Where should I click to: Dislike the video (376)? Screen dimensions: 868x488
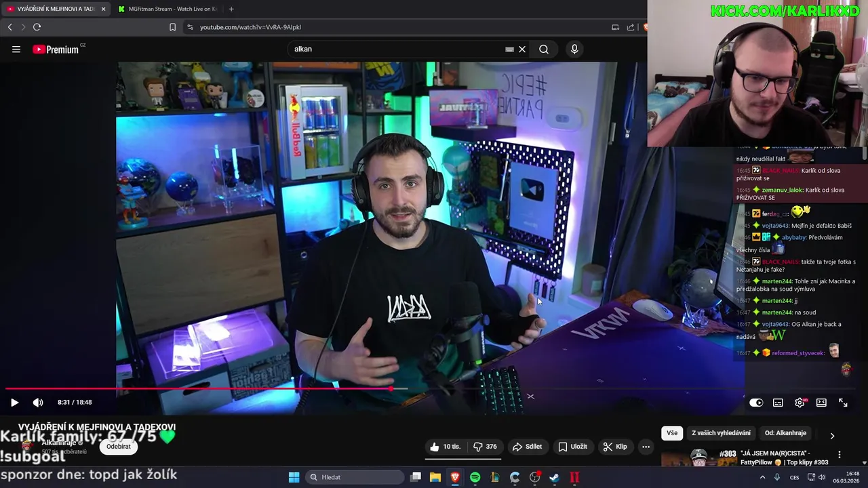(486, 447)
